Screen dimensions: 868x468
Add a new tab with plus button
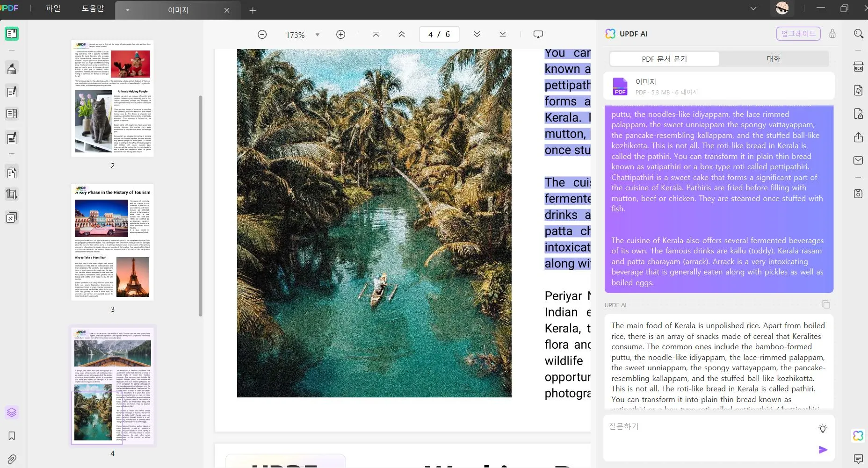253,10
